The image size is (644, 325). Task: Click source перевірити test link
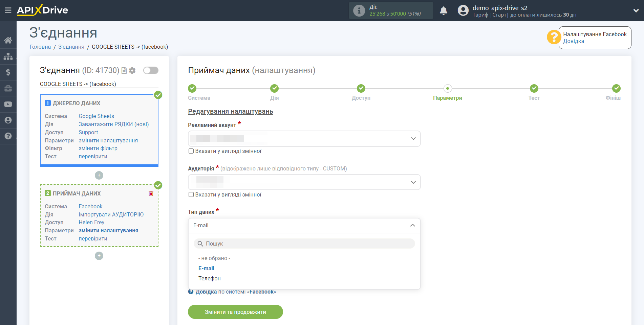[x=93, y=157]
